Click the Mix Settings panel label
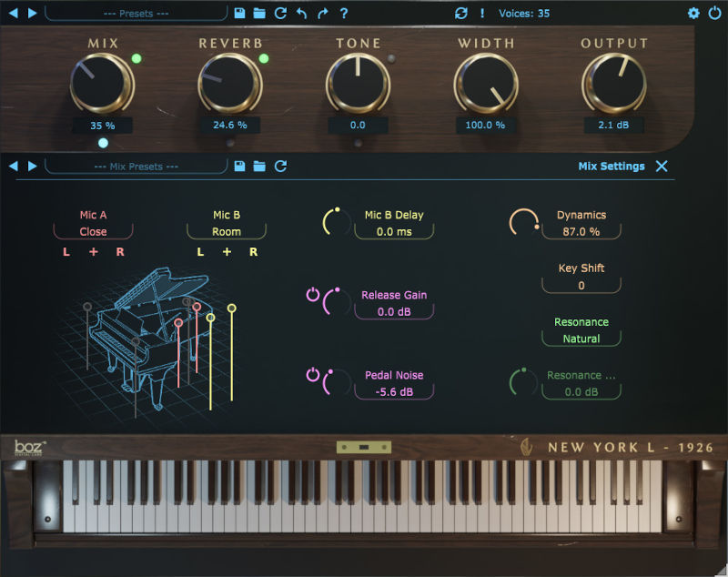The image size is (728, 577). [x=611, y=167]
